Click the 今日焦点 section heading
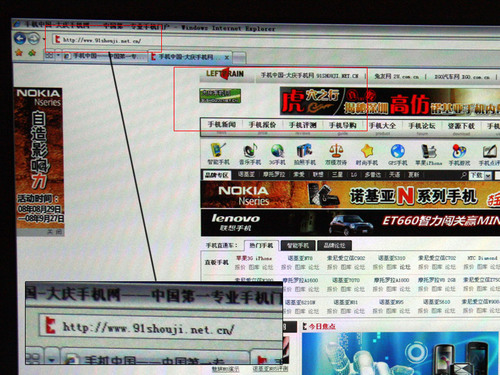Image resolution: width=500 pixels, height=375 pixels. (322, 326)
